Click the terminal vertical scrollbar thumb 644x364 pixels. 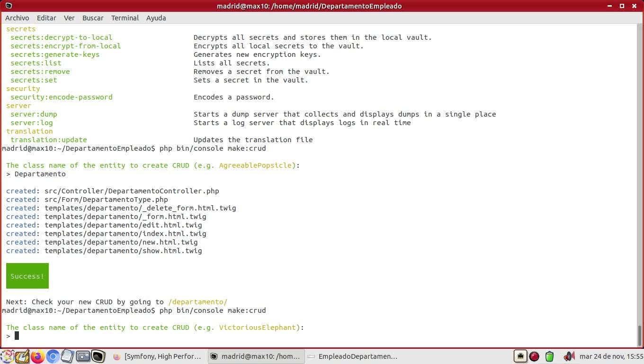640,336
